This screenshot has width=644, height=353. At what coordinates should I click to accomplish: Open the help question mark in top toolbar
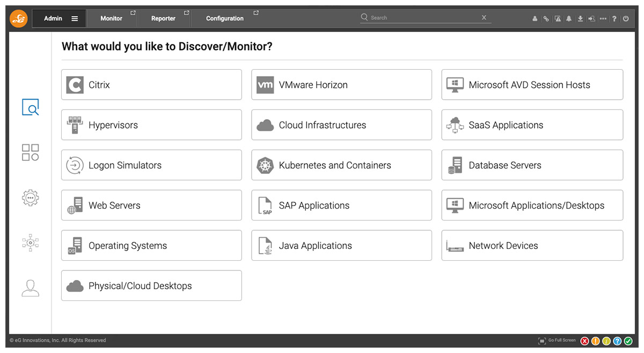pos(614,19)
